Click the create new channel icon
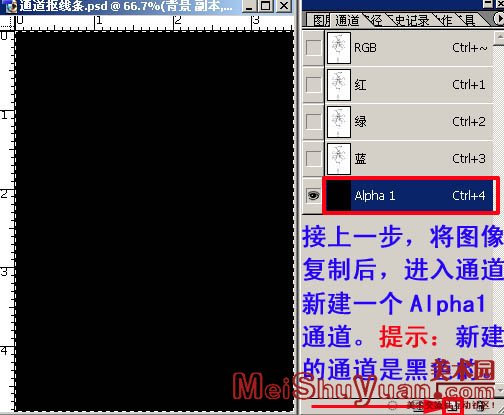 point(453,407)
